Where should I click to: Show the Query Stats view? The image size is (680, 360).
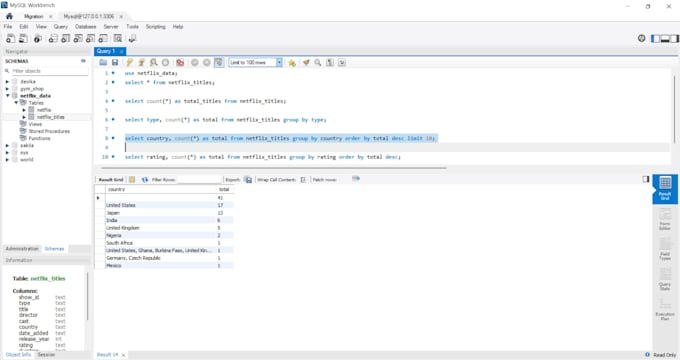coord(665,279)
